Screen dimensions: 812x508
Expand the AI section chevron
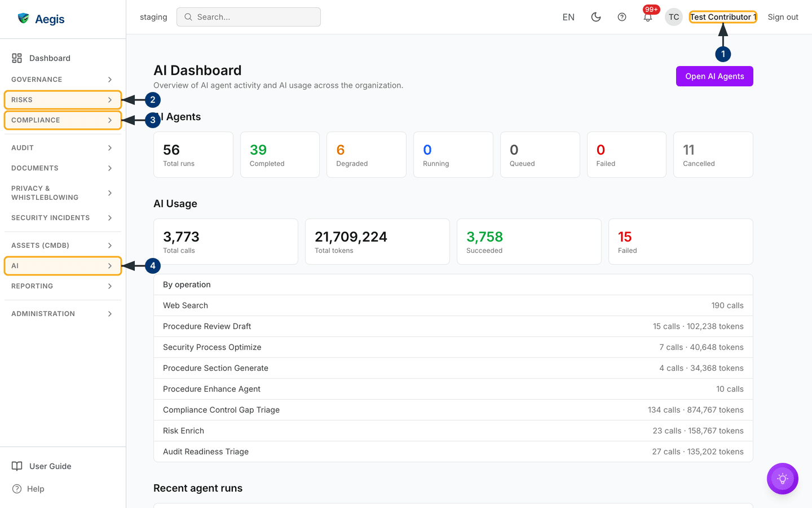coord(110,266)
